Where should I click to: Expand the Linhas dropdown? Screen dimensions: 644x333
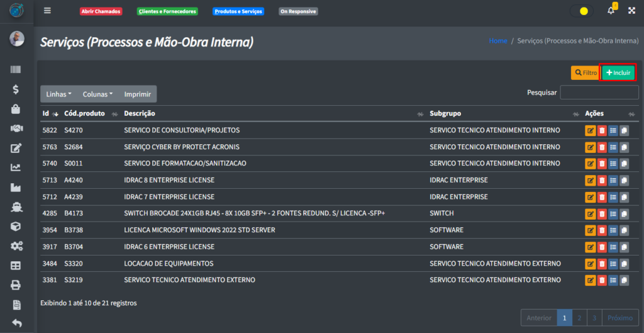pos(58,94)
